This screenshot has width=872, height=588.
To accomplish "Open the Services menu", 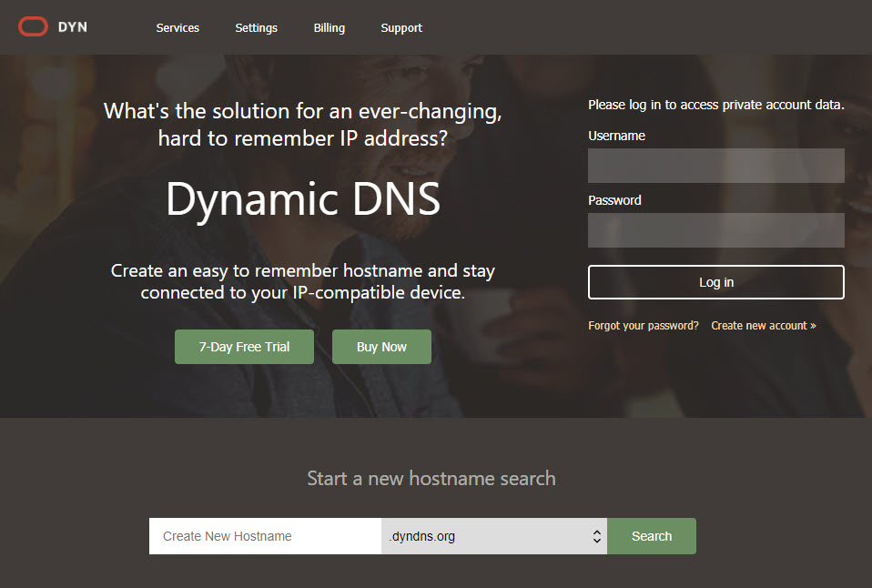I will point(177,28).
